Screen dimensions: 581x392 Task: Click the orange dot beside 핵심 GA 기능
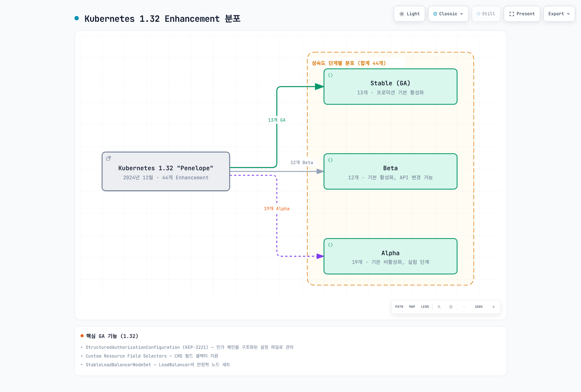[x=82, y=336]
